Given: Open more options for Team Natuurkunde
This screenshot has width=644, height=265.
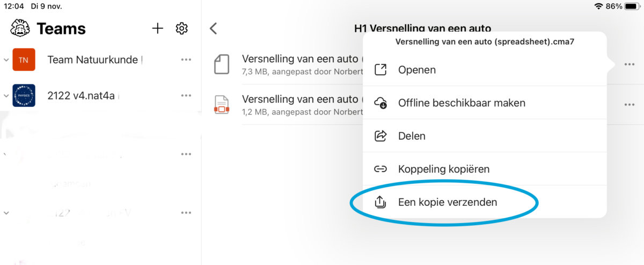Looking at the screenshot, I should [x=186, y=60].
